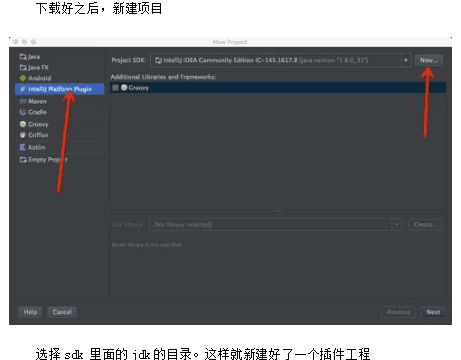Click the Project SDK dropdown arrow
This screenshot has height=360, width=461.
(x=406, y=60)
